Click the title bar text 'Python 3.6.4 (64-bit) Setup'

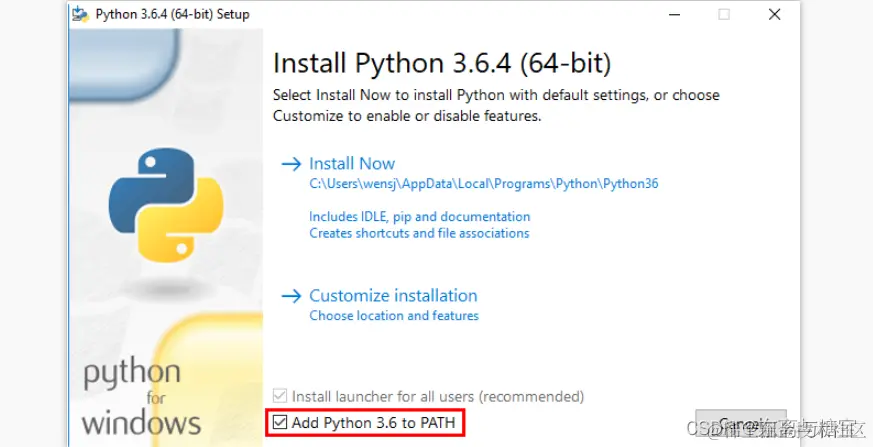[172, 14]
